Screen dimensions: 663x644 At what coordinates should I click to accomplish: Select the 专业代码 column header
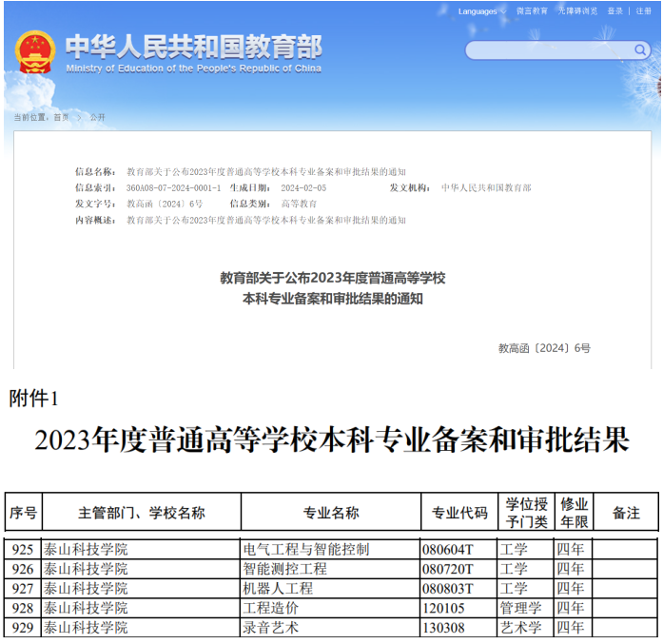pos(459,513)
